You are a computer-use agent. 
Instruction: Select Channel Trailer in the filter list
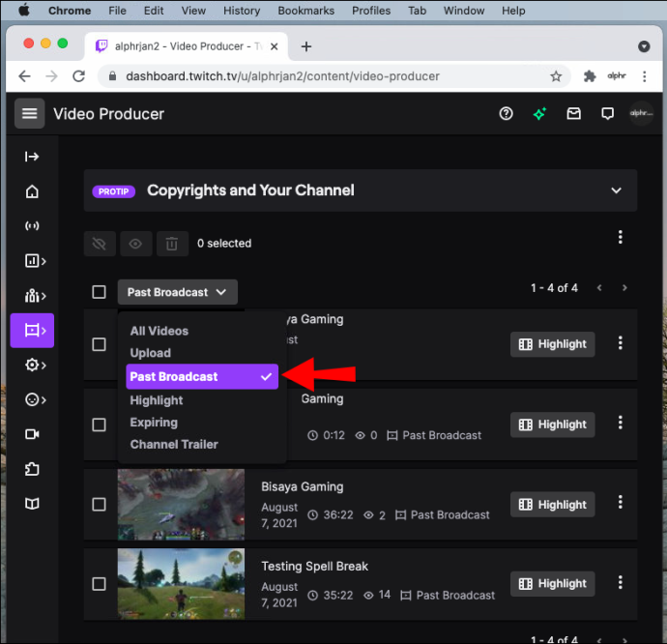click(x=174, y=445)
